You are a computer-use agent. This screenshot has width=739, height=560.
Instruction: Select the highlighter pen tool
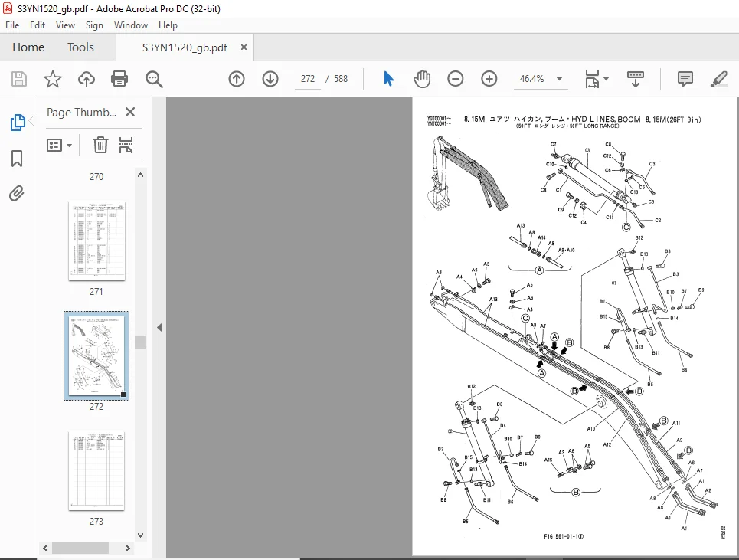point(719,79)
